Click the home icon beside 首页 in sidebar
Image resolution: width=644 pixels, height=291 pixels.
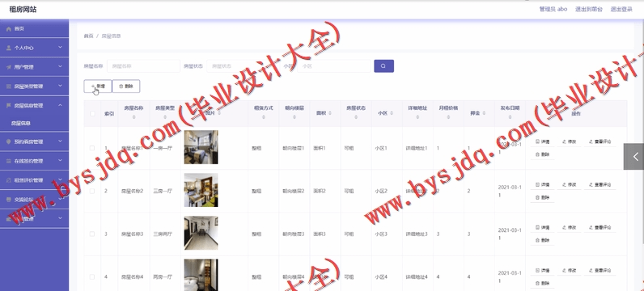[9, 29]
